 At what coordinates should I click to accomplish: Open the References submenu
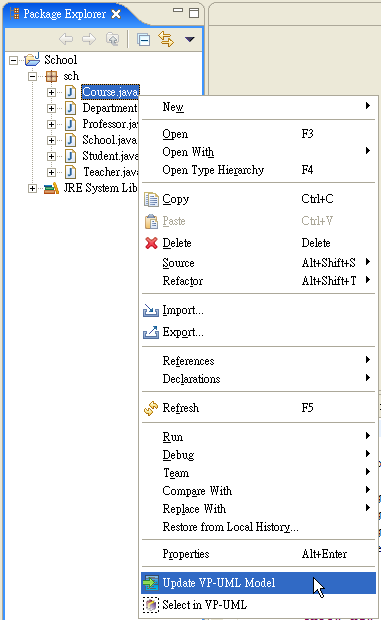tap(258, 361)
